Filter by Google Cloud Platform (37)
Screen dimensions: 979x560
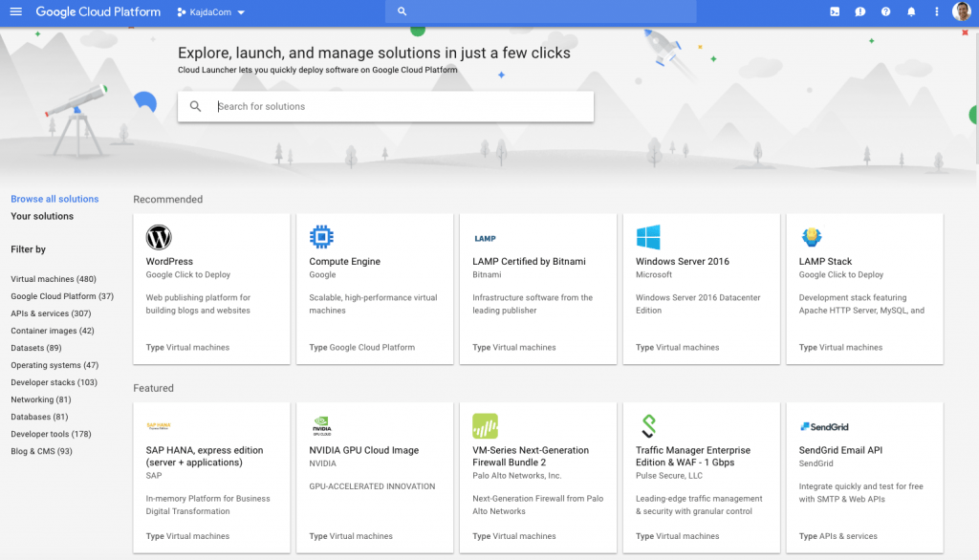[62, 296]
